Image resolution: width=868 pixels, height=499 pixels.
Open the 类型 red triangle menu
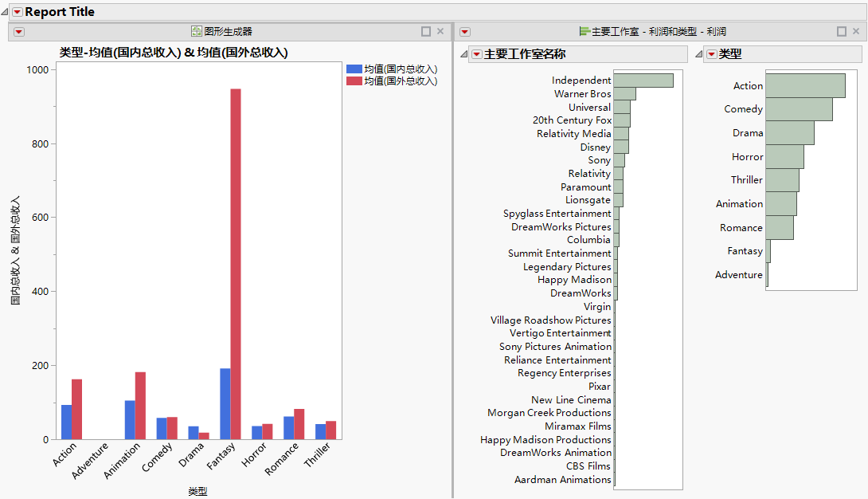point(711,54)
